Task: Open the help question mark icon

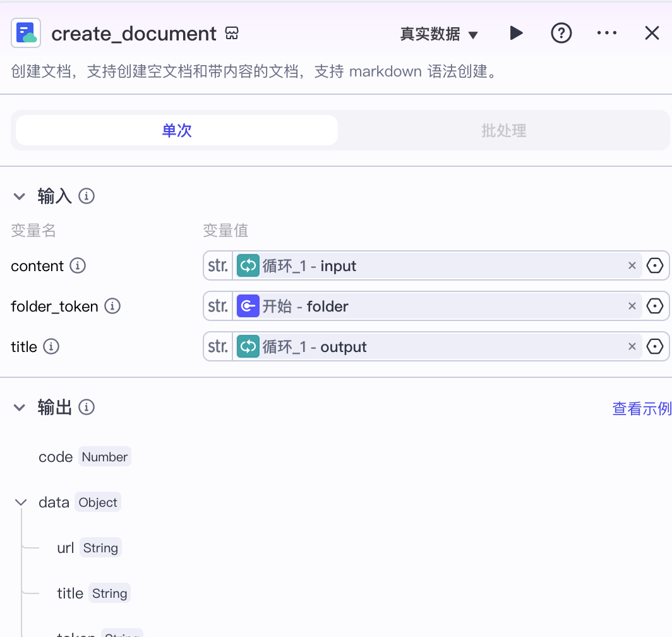Action: click(x=561, y=33)
